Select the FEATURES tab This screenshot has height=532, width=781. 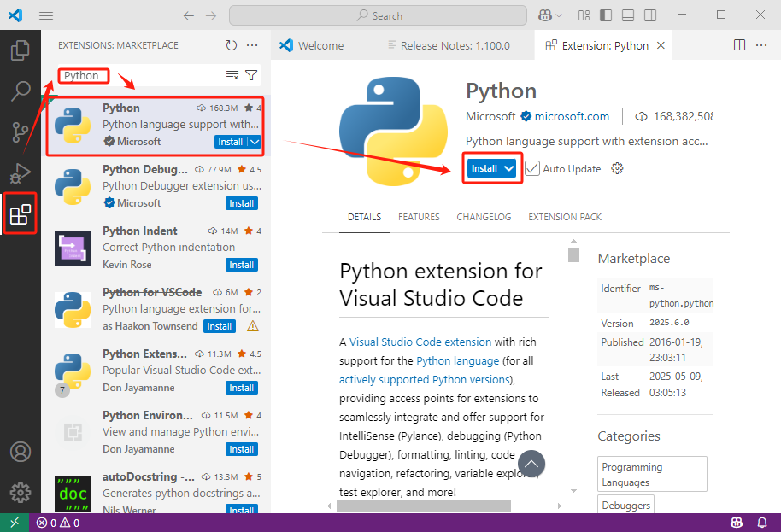click(x=419, y=217)
